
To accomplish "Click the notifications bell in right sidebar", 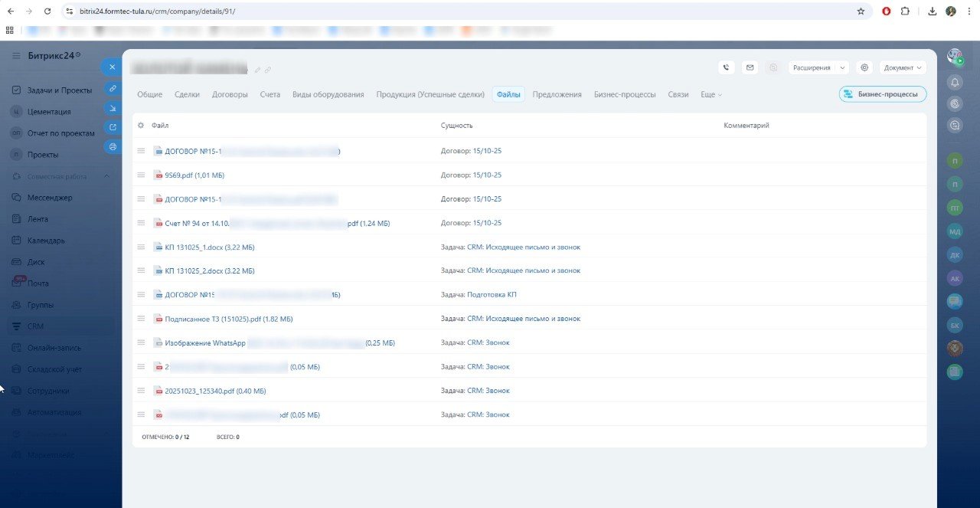I will (955, 82).
